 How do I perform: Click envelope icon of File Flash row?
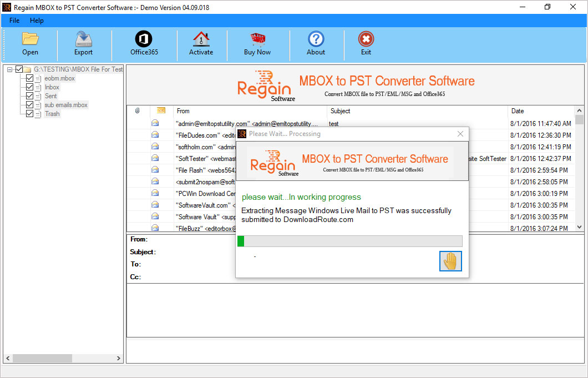click(x=155, y=170)
